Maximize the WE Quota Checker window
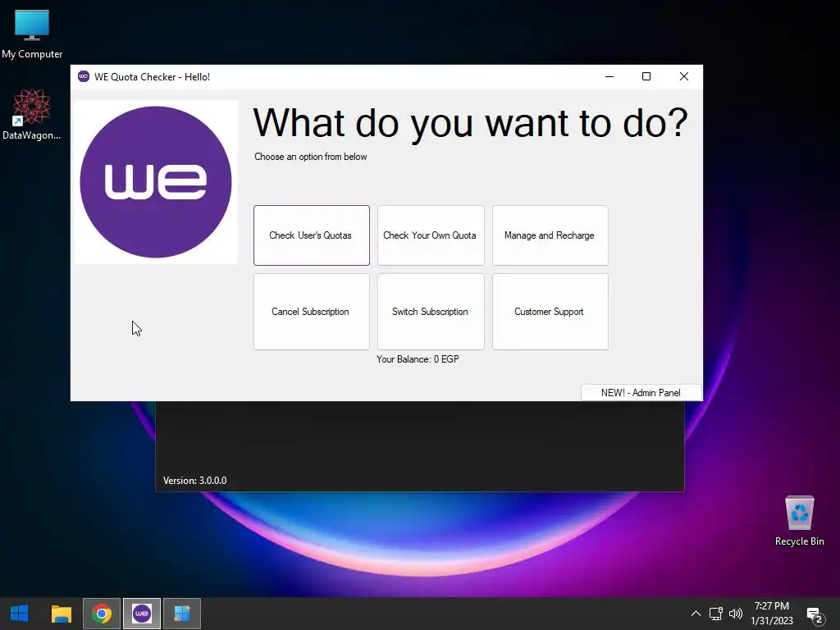 tap(646, 76)
